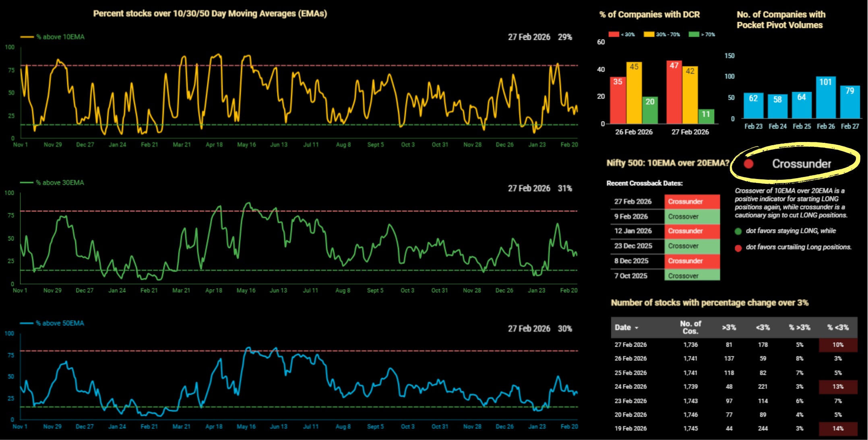Sort table using Date column dropdown arrow
The width and height of the screenshot is (868, 440).
pos(637,328)
